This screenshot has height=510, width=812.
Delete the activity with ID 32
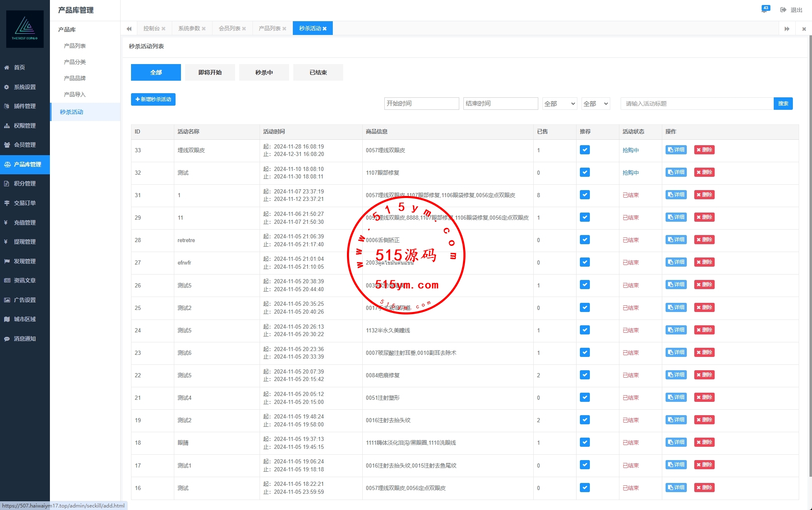(704, 172)
